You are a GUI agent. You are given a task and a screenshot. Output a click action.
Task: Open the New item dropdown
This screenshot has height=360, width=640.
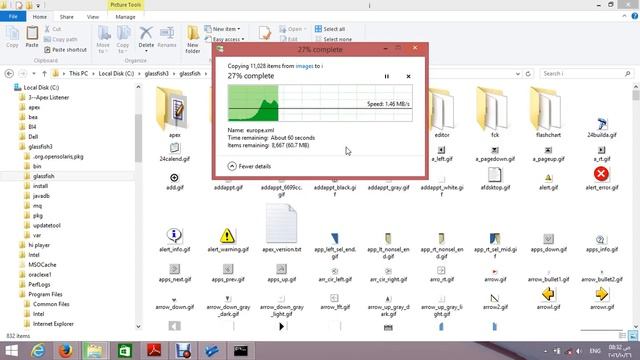point(222,29)
